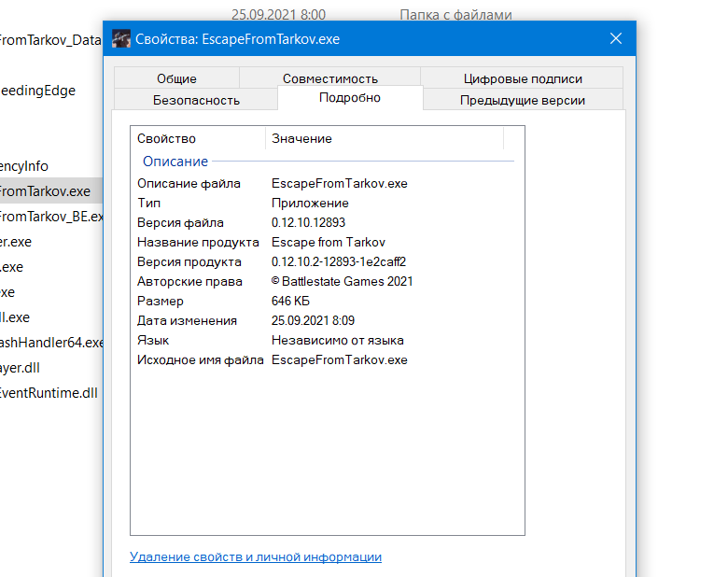Select the Тип property row
This screenshot has width=728, height=577.
pyautogui.click(x=328, y=203)
